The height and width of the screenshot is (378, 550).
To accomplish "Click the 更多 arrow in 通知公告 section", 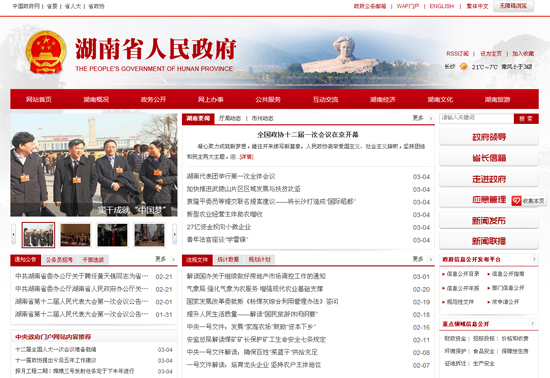I will point(173,259).
